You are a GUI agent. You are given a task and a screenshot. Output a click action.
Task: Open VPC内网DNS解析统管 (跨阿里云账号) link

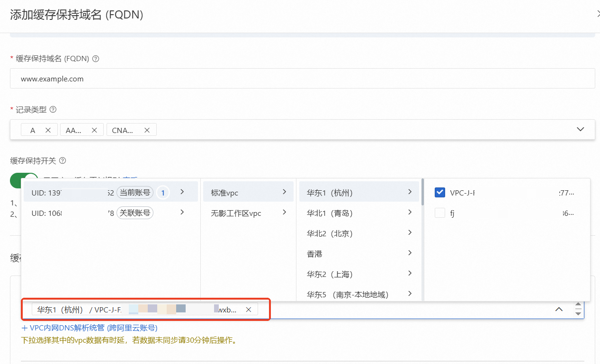point(90,328)
